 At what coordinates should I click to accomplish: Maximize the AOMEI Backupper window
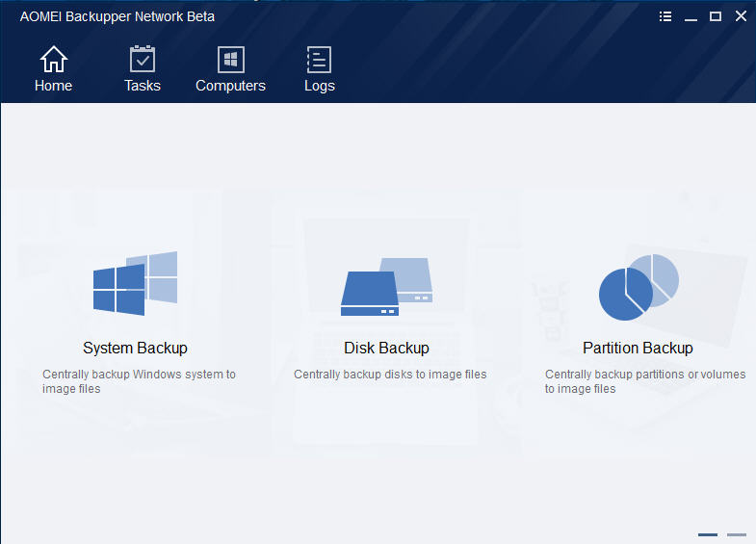(x=716, y=16)
